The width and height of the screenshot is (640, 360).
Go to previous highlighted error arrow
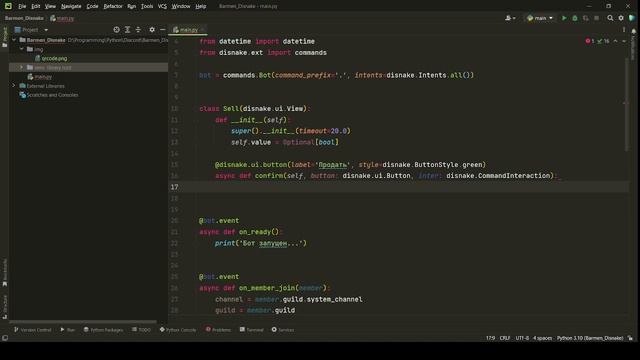(x=616, y=41)
